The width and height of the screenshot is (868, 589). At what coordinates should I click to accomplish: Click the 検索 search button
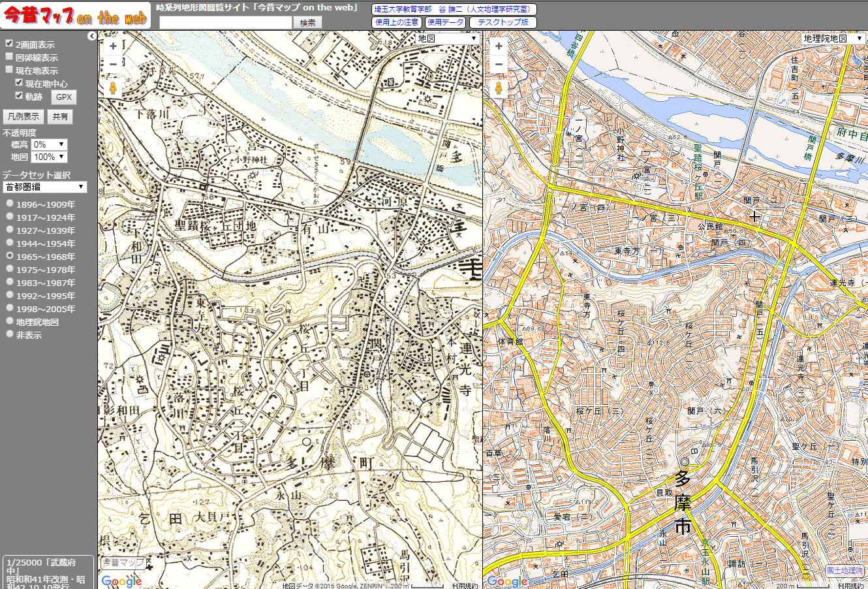307,22
